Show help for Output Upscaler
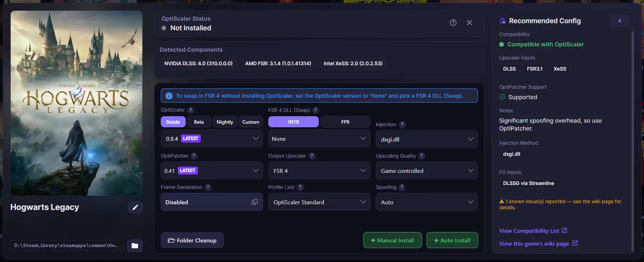Screen dimensions: 644x262 [312, 156]
